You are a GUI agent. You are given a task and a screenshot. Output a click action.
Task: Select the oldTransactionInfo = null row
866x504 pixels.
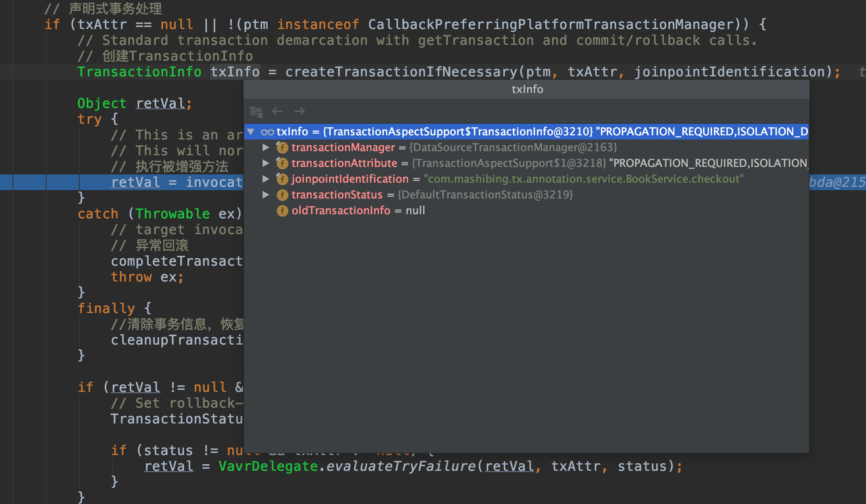(x=357, y=211)
